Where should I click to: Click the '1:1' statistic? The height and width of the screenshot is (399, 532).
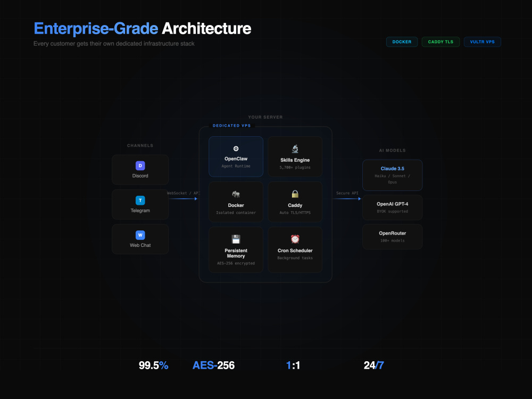point(293,365)
